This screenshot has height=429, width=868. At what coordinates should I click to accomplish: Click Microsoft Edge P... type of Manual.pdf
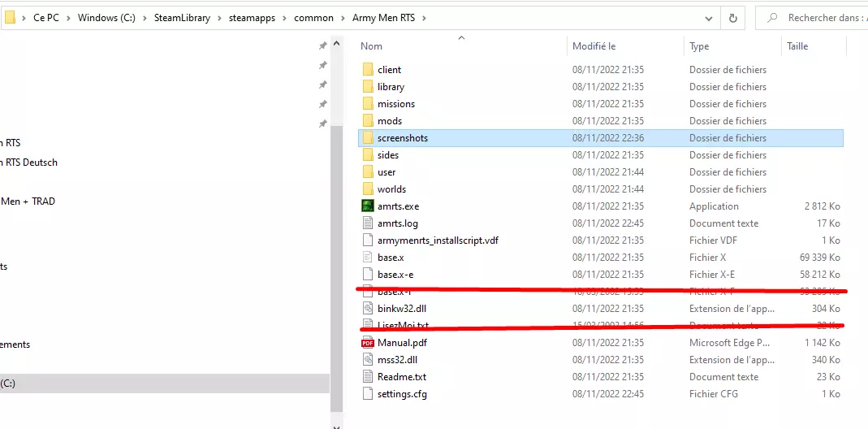click(x=732, y=343)
